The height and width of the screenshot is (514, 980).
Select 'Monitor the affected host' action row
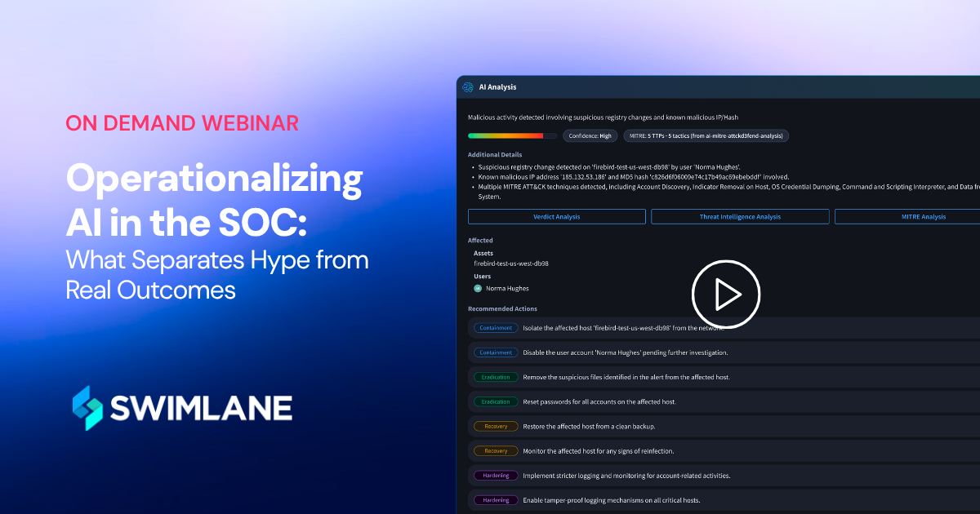tap(724, 450)
